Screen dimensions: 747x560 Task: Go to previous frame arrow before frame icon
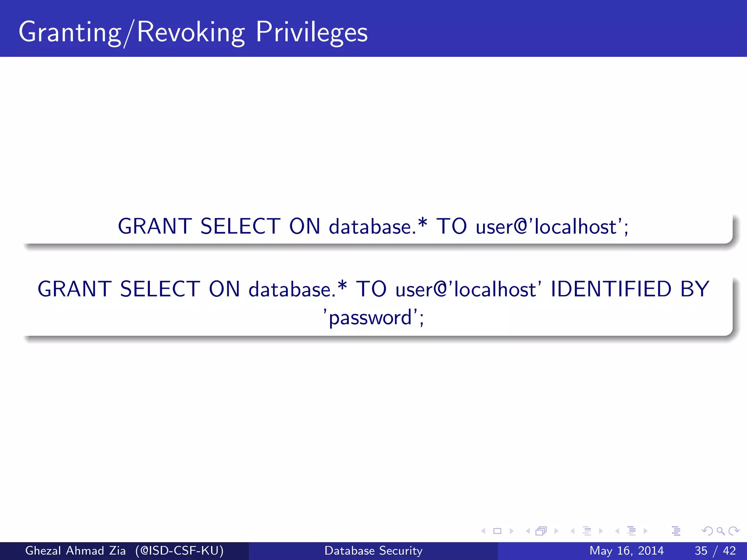click(527, 531)
